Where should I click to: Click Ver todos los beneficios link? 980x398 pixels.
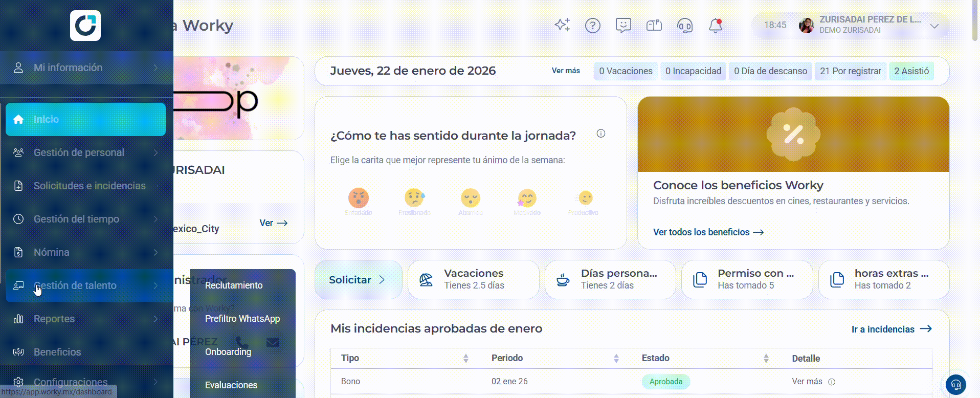point(708,232)
